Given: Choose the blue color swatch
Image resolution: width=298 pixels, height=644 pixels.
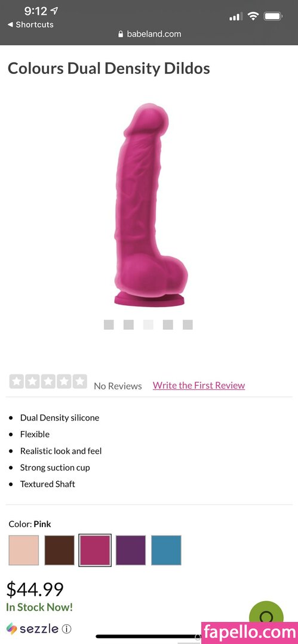Looking at the screenshot, I should click(x=166, y=550).
